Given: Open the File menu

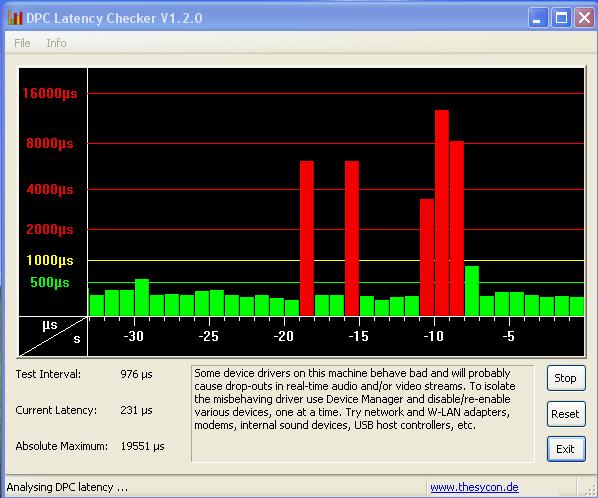Looking at the screenshot, I should click(22, 43).
